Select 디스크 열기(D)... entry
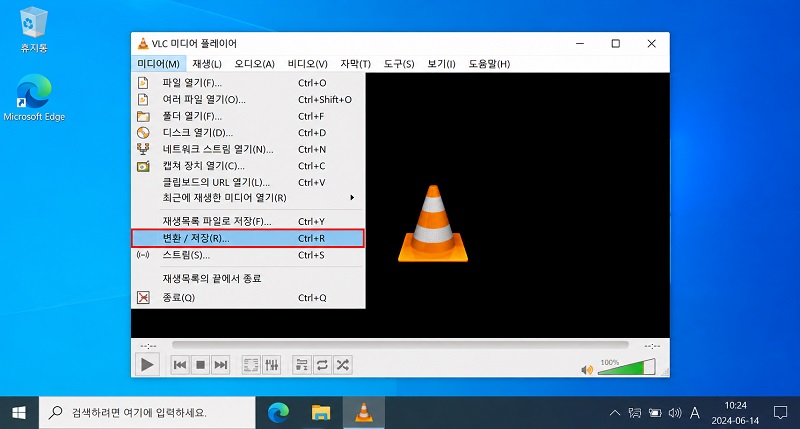 248,133
